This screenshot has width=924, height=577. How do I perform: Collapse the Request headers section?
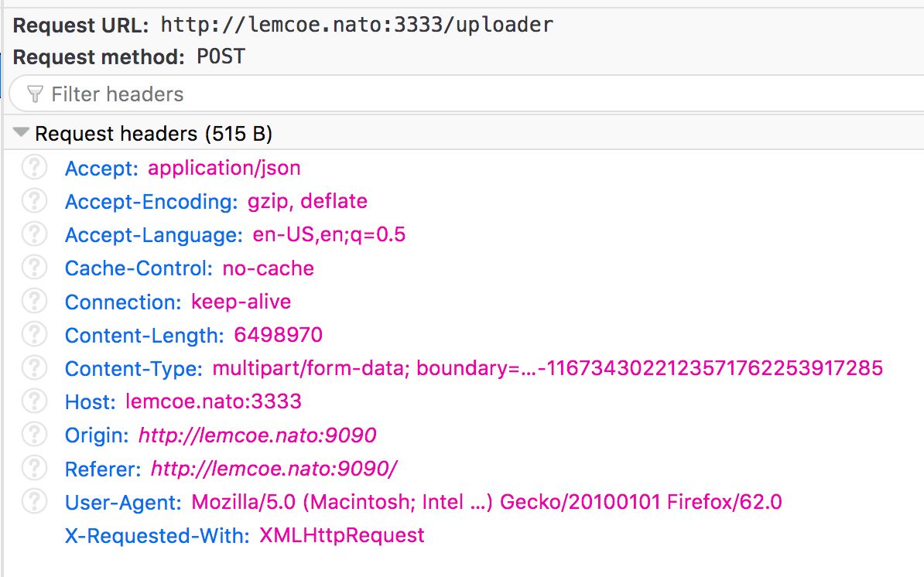21,134
